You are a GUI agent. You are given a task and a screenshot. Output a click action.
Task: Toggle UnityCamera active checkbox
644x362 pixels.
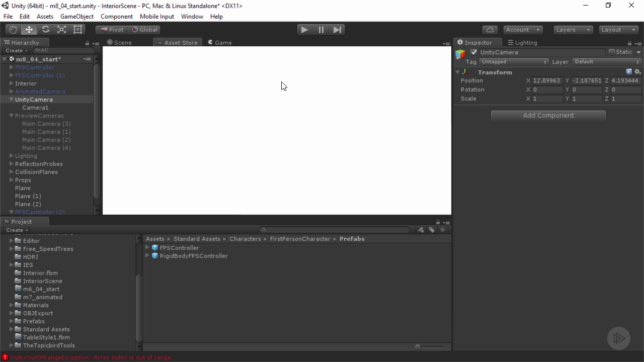click(x=473, y=52)
